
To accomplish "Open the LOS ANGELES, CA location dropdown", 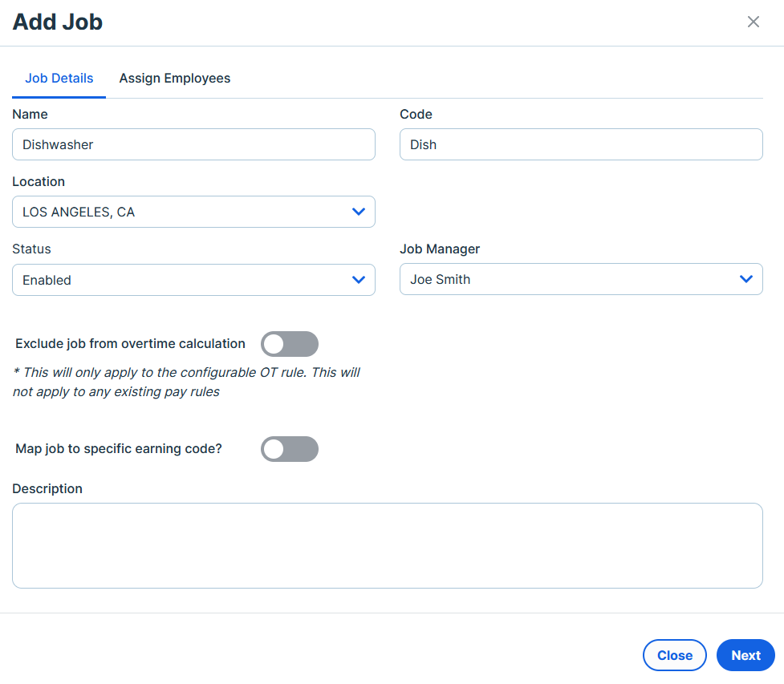I will coord(193,212).
